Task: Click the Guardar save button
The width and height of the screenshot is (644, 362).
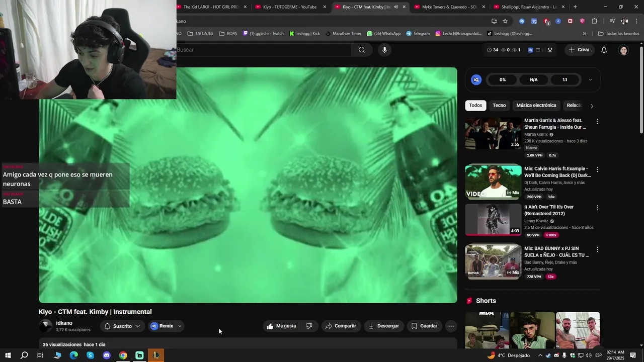Action: click(424, 326)
